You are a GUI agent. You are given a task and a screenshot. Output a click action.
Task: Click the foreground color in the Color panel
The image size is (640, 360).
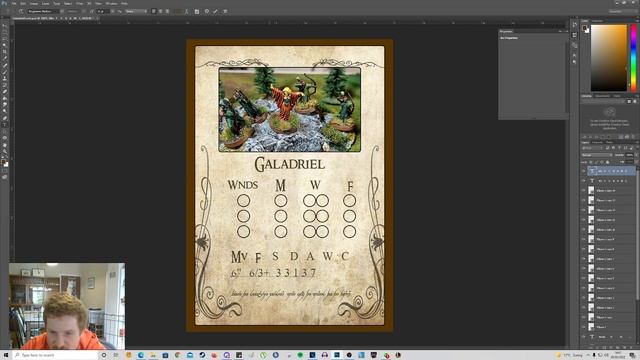coord(584,28)
